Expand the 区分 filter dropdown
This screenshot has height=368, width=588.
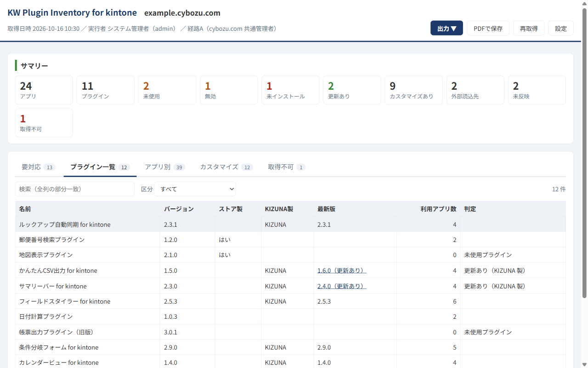pyautogui.click(x=195, y=189)
